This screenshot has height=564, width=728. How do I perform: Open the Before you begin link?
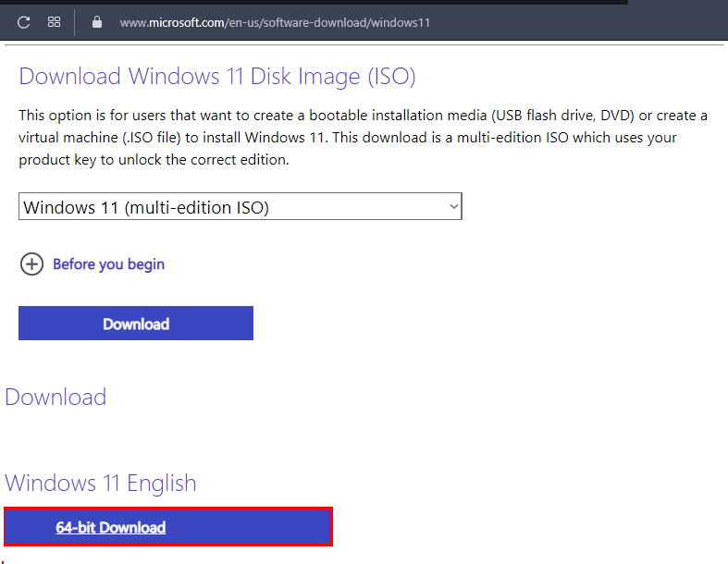(x=108, y=264)
